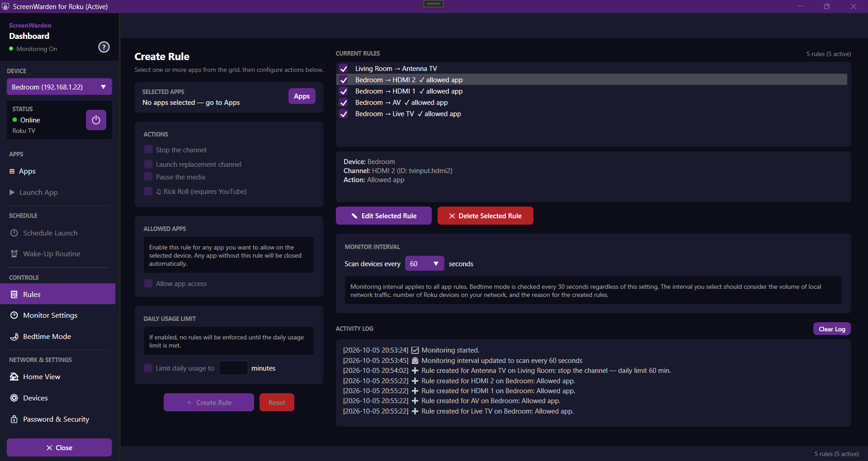Click the red Reset button
The width and height of the screenshot is (868, 461).
[277, 402]
